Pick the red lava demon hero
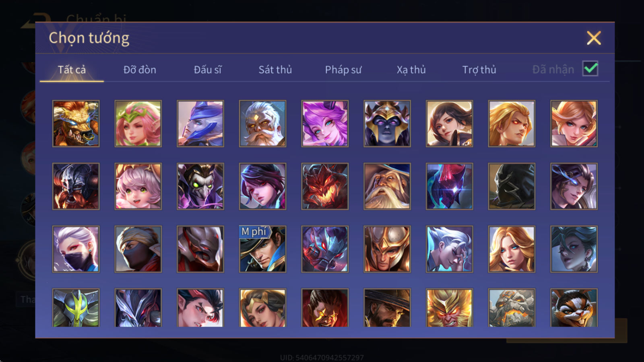 pos(325,186)
